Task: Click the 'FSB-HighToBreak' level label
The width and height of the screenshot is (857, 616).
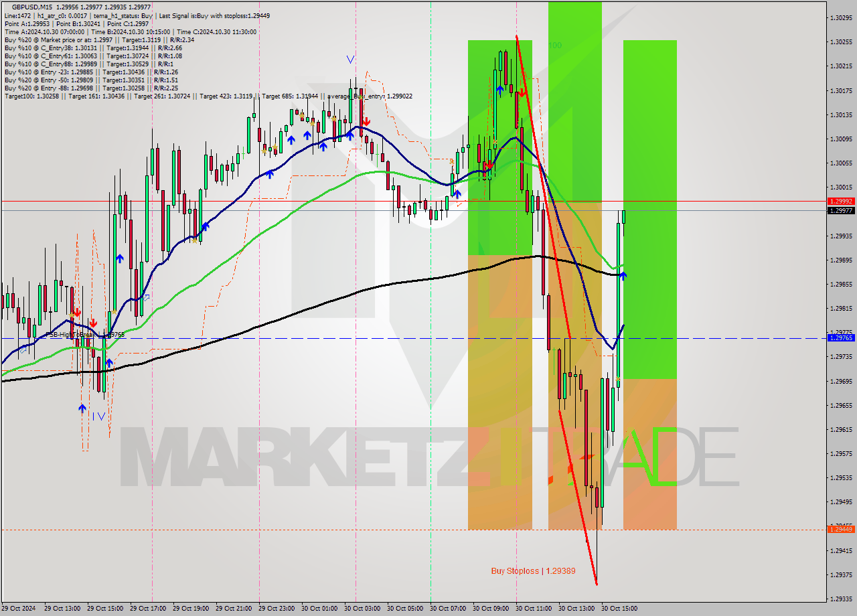Action: (84, 334)
